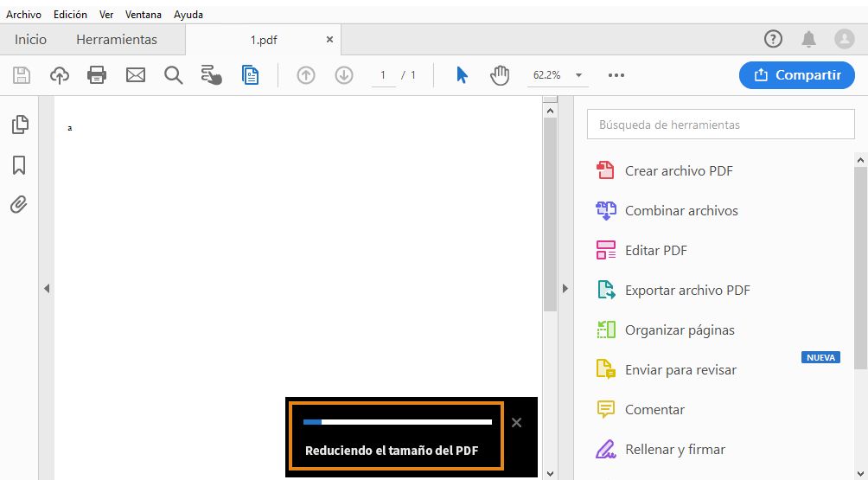Collapse the right tools pane arrow
The image size is (868, 480).
pyautogui.click(x=565, y=289)
